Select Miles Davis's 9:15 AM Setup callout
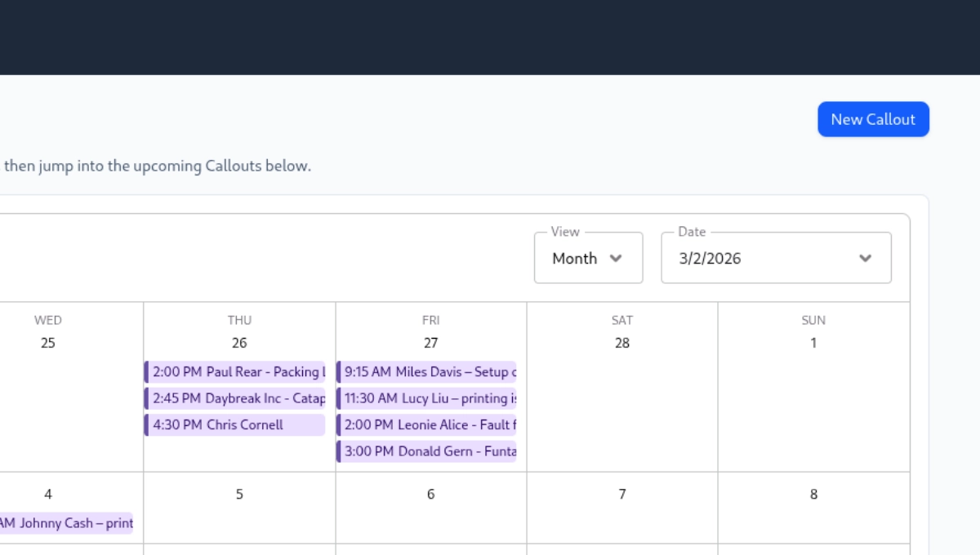The image size is (980, 555). [428, 371]
